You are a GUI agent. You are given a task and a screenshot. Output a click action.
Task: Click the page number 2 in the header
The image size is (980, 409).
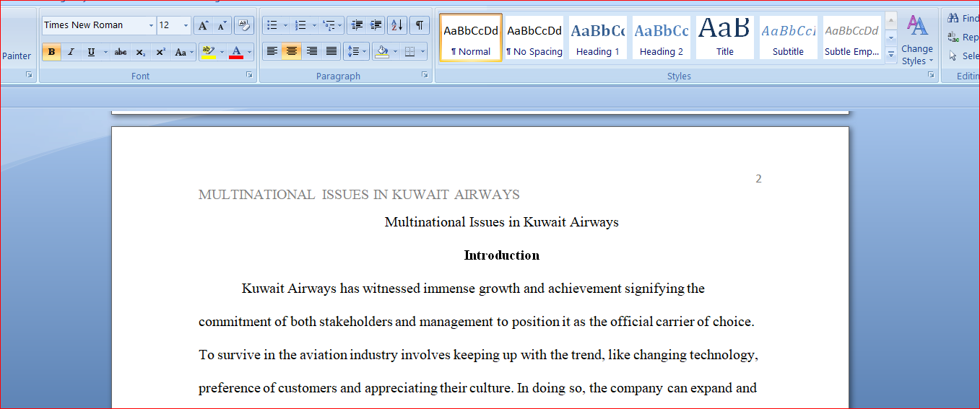click(x=758, y=179)
